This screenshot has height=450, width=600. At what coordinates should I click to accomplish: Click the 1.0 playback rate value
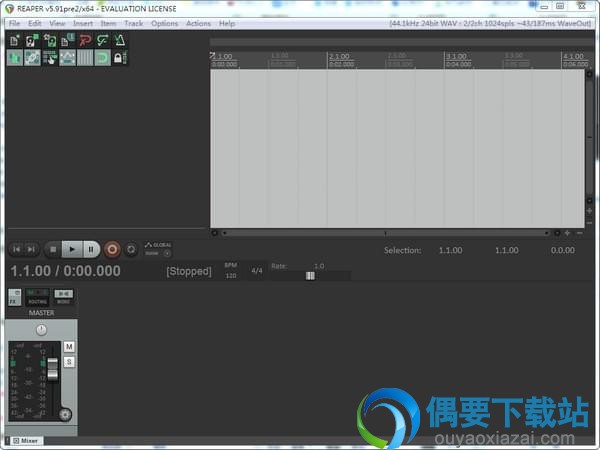click(319, 266)
